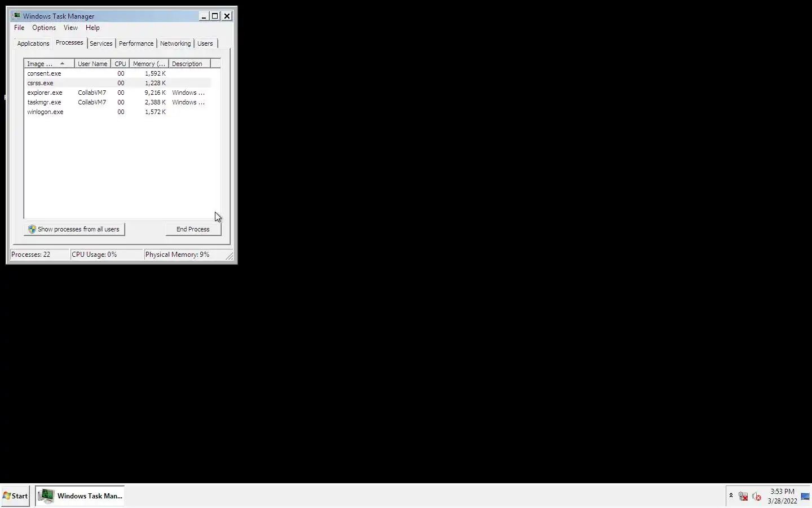Select the csrss.exe process row

pyautogui.click(x=117, y=83)
